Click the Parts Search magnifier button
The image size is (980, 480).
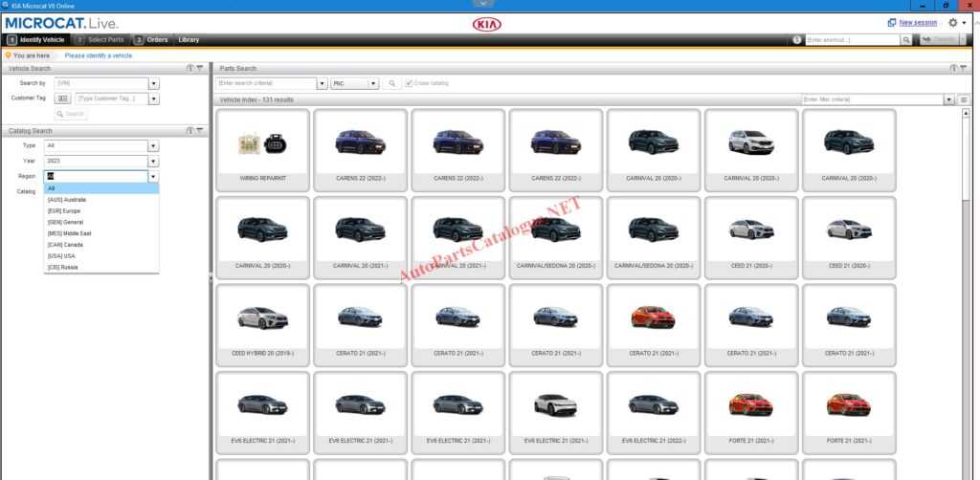[x=391, y=83]
